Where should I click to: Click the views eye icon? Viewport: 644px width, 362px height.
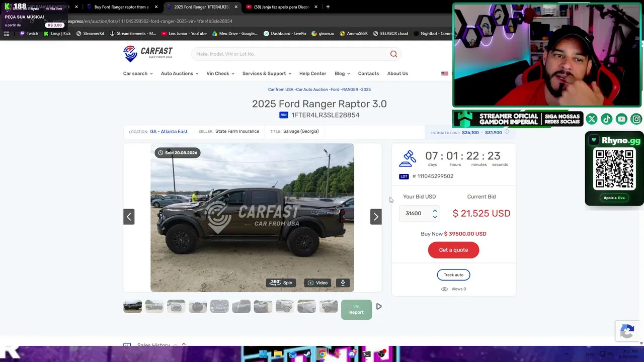(444, 289)
